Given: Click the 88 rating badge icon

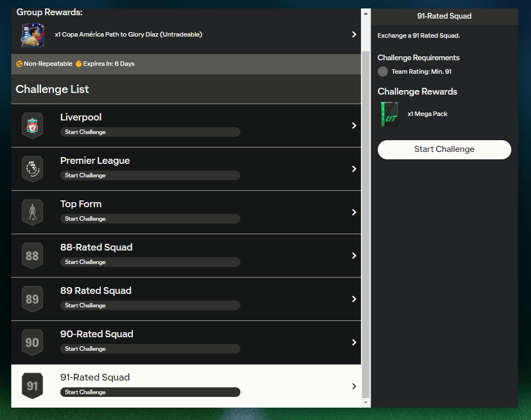Looking at the screenshot, I should tap(32, 256).
